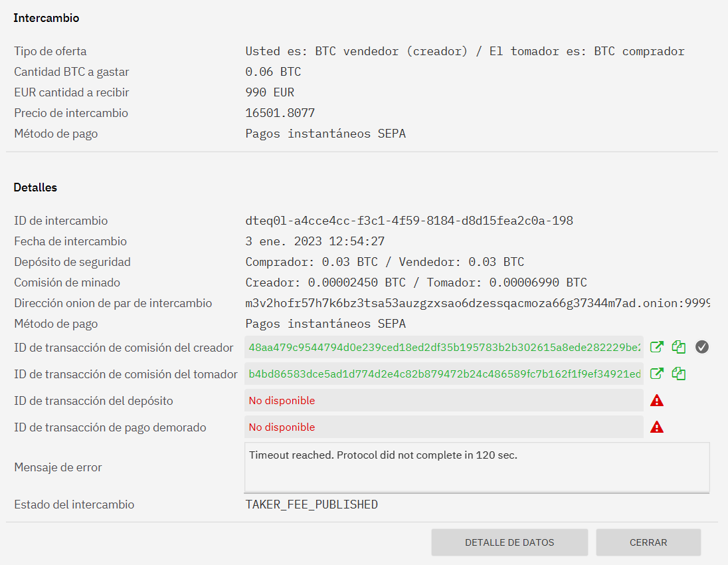Image resolution: width=728 pixels, height=565 pixels.
Task: Click the 'Detalles' section header
Action: (35, 187)
